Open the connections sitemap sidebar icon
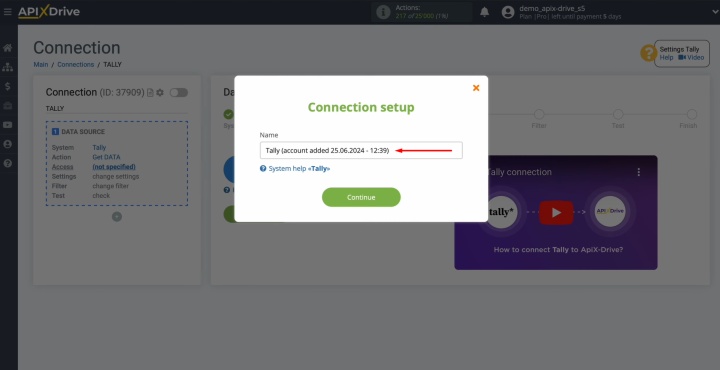720x370 pixels. pyautogui.click(x=7, y=67)
